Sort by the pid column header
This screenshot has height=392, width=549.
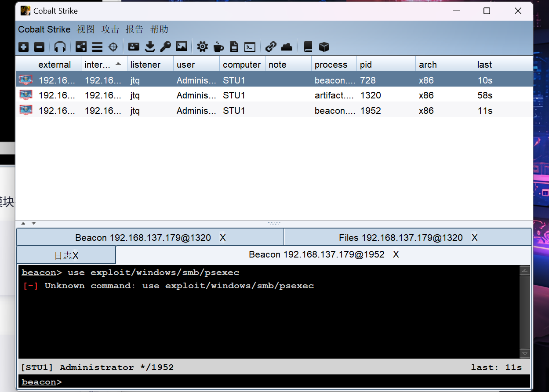[x=386, y=65]
